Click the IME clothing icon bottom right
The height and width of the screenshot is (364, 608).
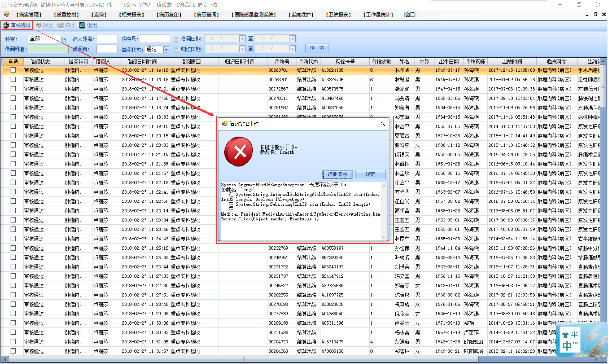coord(565,335)
